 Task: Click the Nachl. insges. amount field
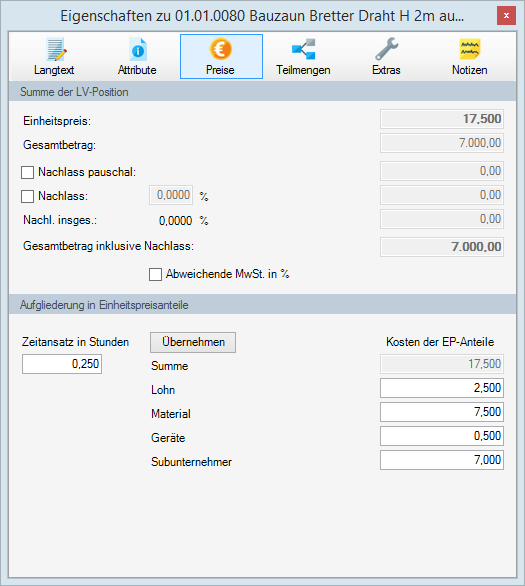(x=442, y=219)
